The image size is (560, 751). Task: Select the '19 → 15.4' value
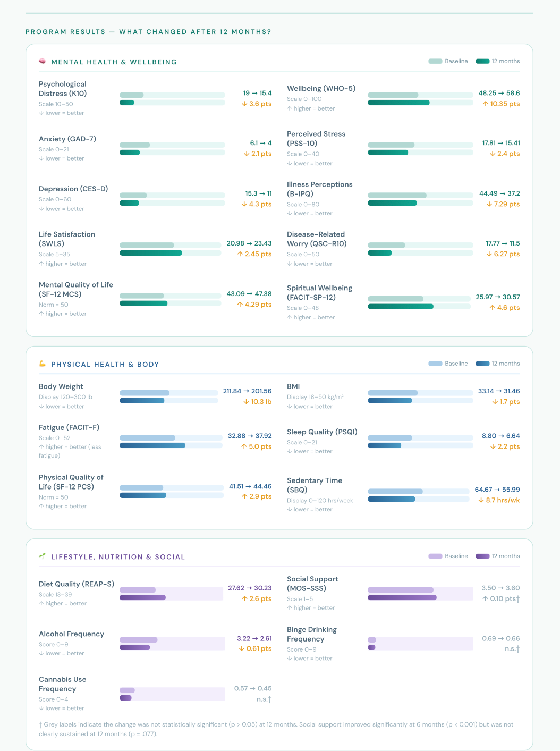pyautogui.click(x=257, y=93)
